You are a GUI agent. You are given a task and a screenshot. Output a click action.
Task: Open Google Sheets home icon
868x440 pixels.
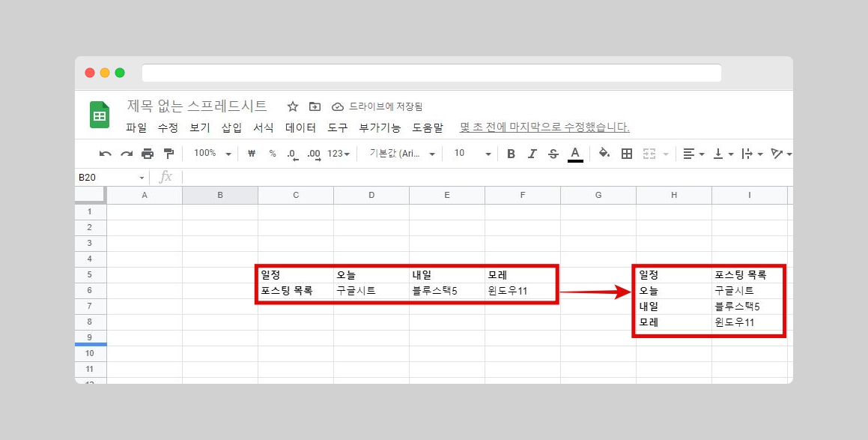pos(100,115)
